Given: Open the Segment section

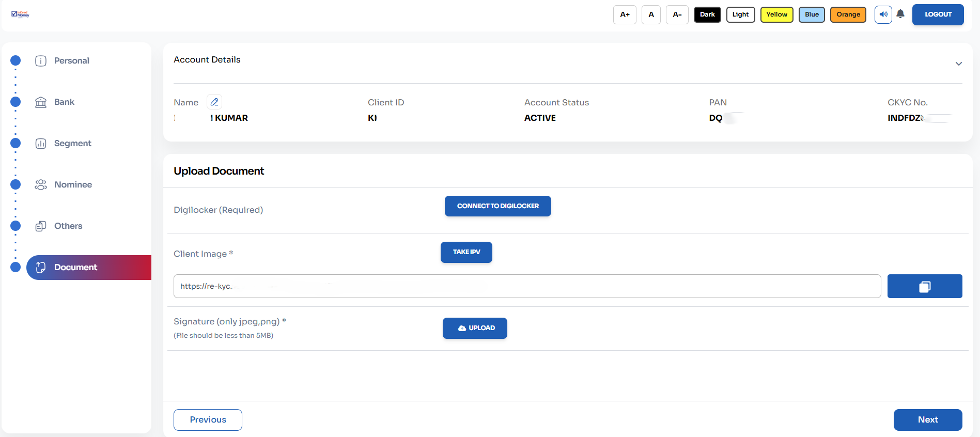Looking at the screenshot, I should (73, 143).
